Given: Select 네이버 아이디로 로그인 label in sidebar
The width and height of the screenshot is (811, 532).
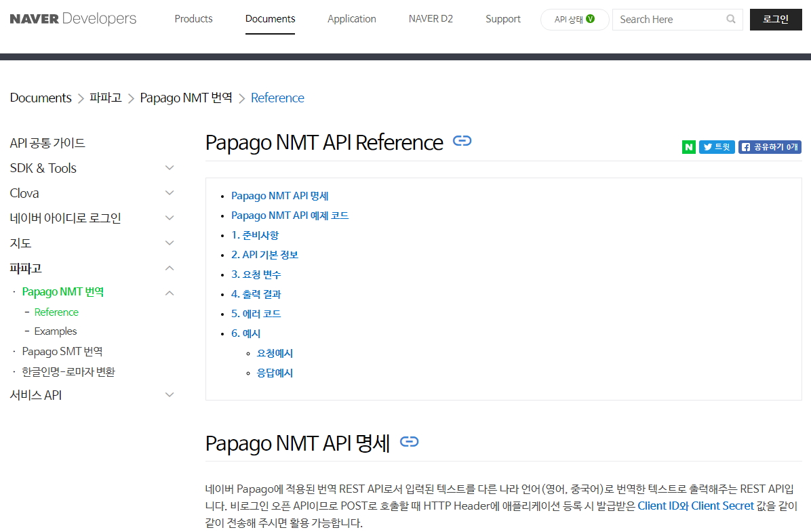Looking at the screenshot, I should [x=65, y=218].
